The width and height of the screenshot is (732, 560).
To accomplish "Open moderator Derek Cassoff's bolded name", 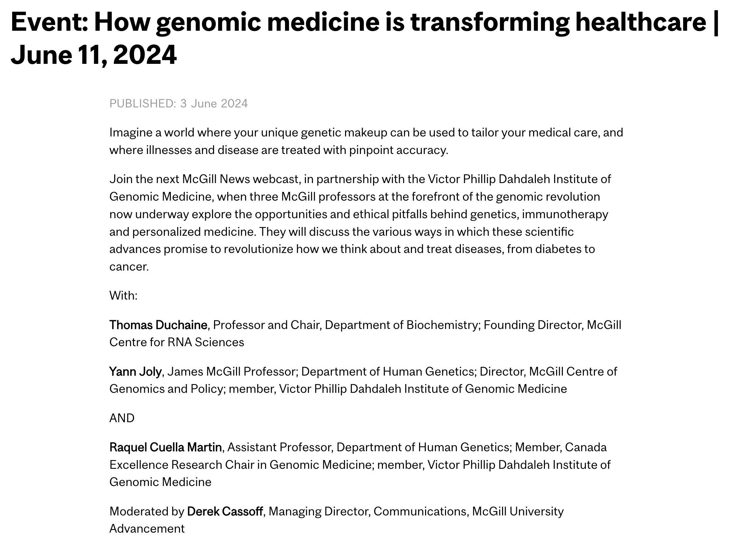I will point(225,511).
